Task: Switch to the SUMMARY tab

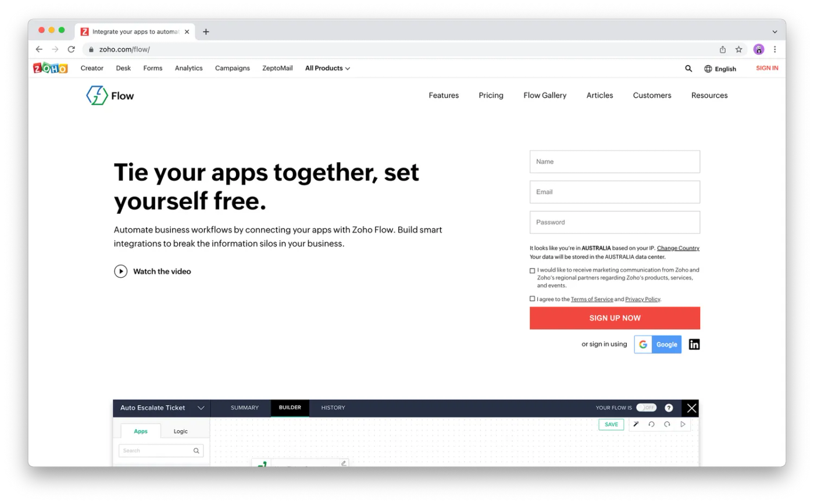Action: [x=245, y=408]
